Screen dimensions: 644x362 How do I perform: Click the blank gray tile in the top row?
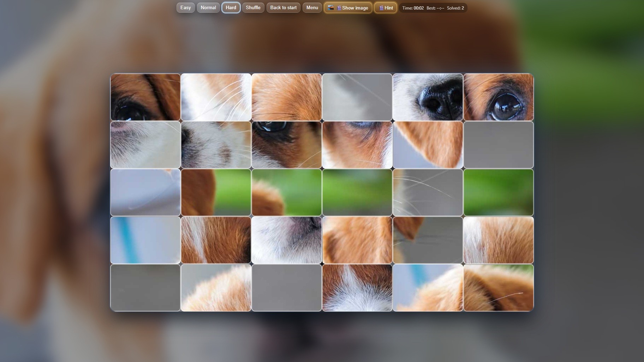357,97
